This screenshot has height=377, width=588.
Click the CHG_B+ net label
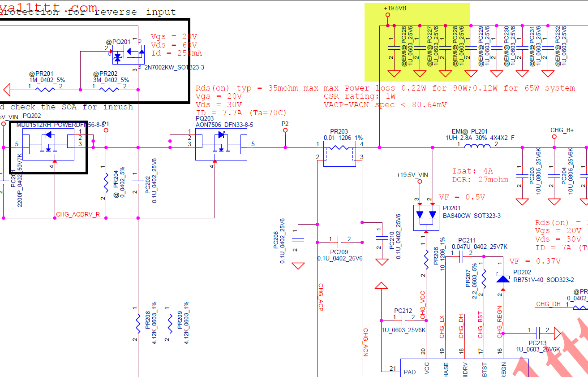pos(562,130)
